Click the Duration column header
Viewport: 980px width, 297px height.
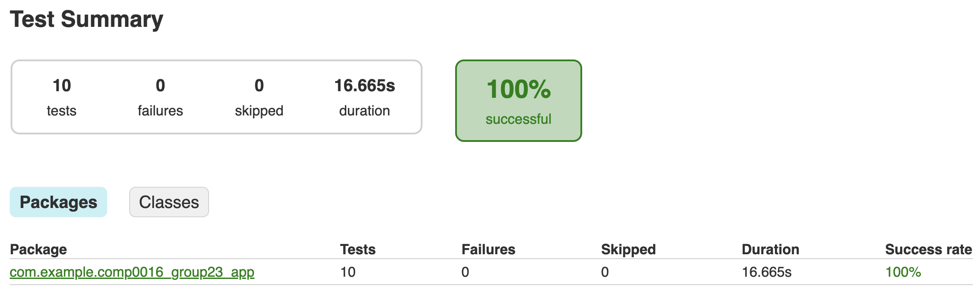pyautogui.click(x=770, y=249)
